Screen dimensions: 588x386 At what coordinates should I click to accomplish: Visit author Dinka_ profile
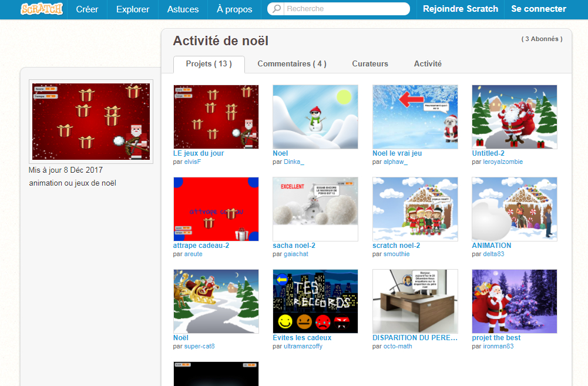294,162
